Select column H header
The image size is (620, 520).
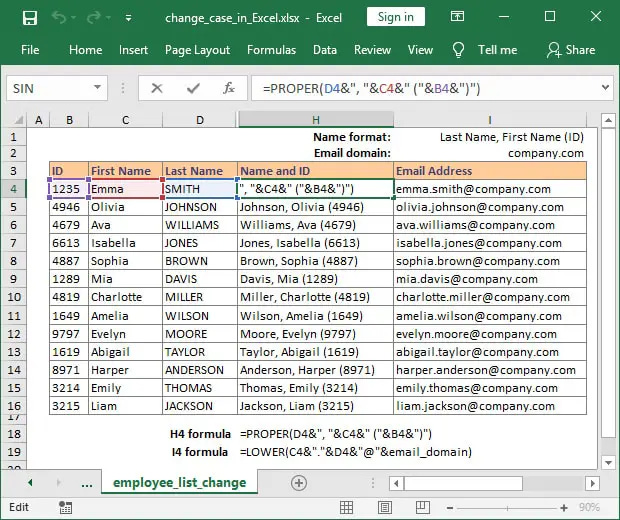316,120
